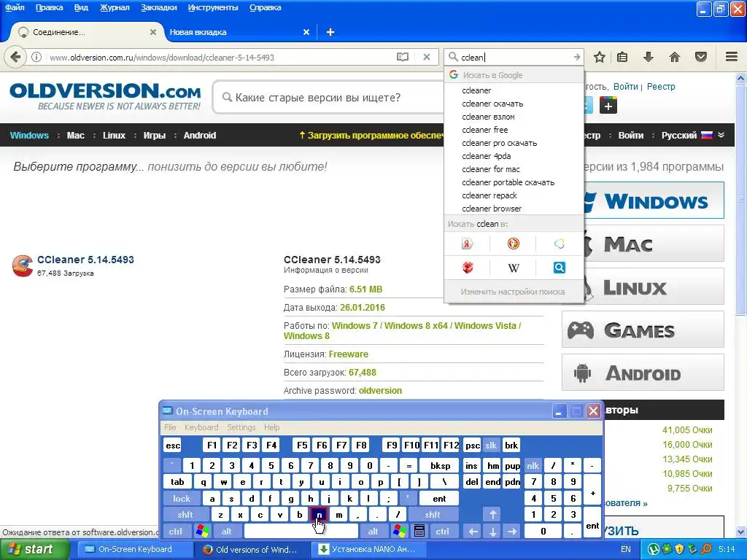Switch to Установка NANO taskbar window
Screen dimensions: 747x560
point(368,550)
